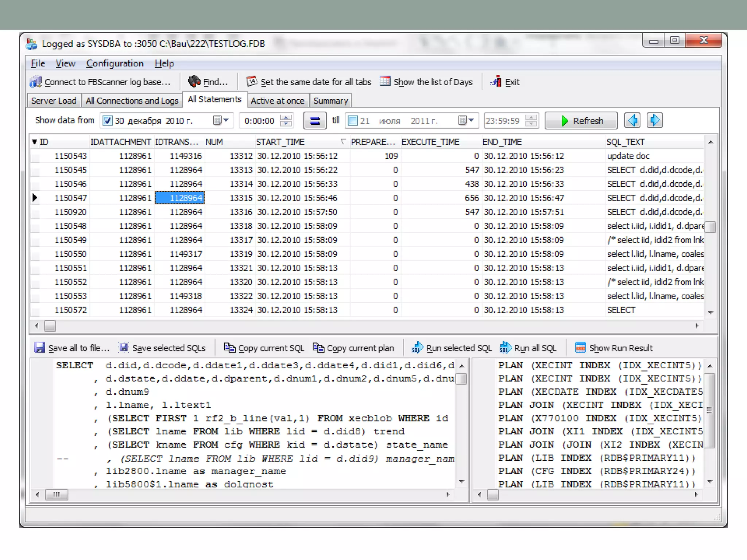Click Show Run Result

pyautogui.click(x=614, y=348)
